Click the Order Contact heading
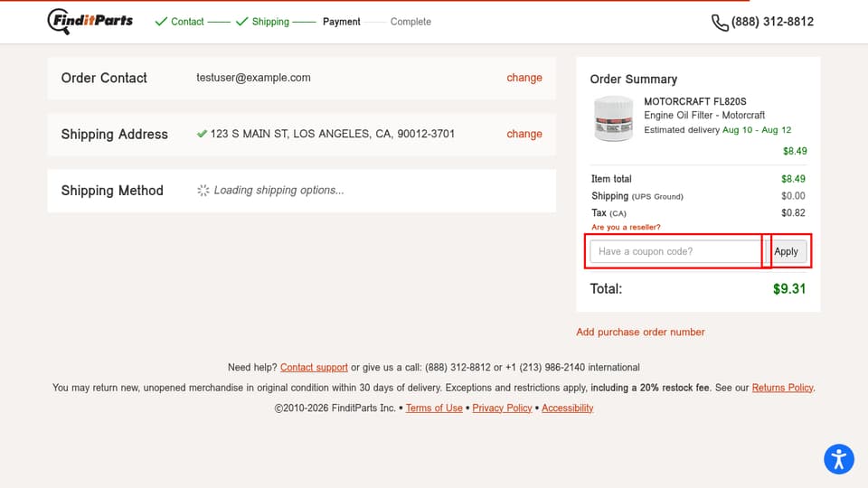 (x=104, y=78)
